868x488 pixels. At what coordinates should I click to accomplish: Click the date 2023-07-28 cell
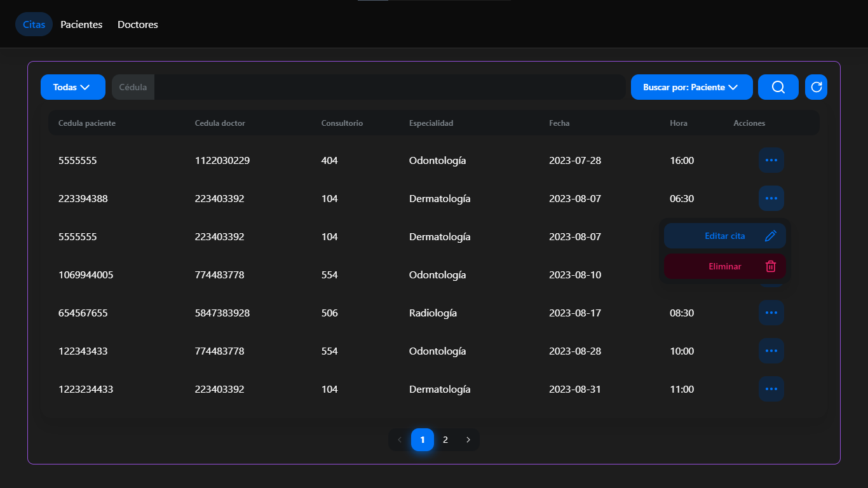pos(575,160)
